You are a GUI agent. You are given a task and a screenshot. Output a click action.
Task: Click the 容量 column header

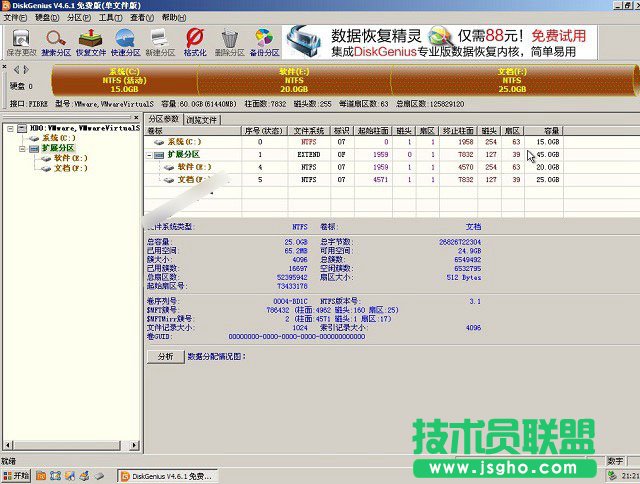pos(544,131)
